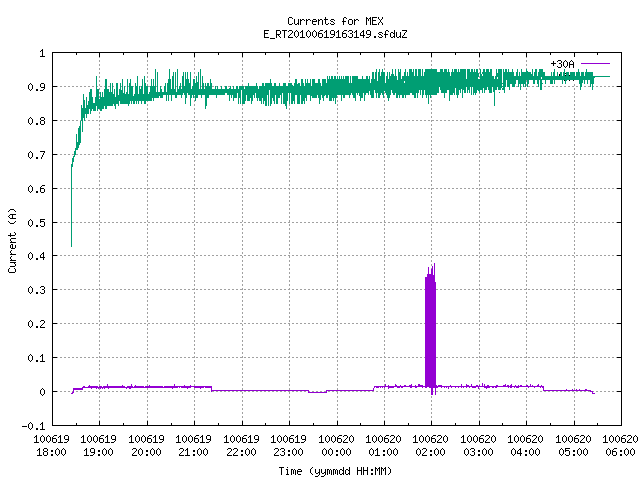
Task: Click the purple current spike near 02:00
Action: point(431,327)
